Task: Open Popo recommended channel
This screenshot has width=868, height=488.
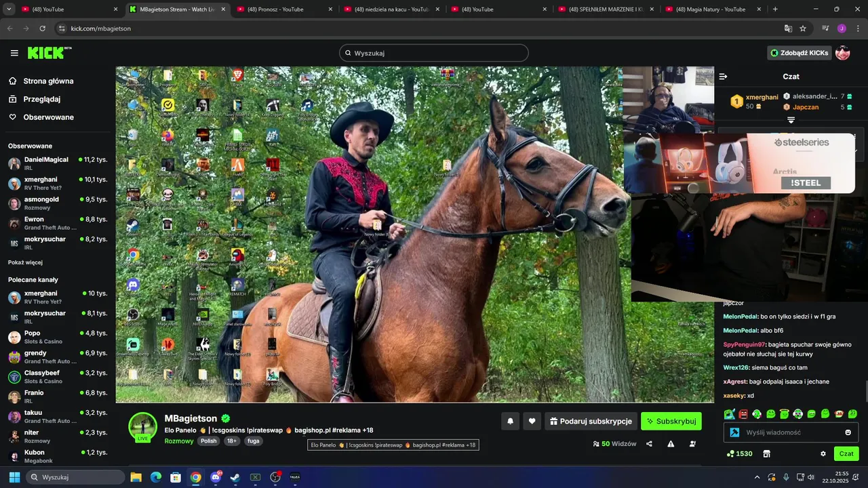Action: click(58, 337)
